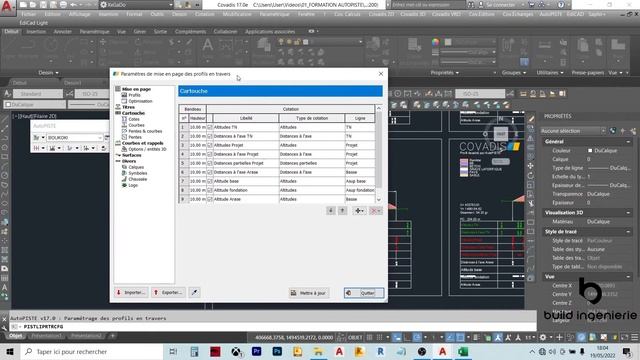The image size is (640, 360).
Task: Click the large Text tool in ribbon
Action: (x=207, y=44)
